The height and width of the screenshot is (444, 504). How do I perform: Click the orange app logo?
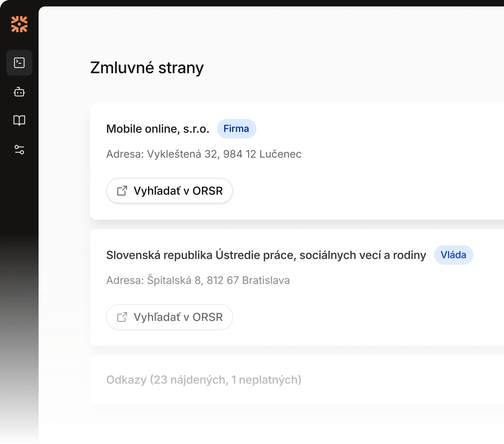19,24
